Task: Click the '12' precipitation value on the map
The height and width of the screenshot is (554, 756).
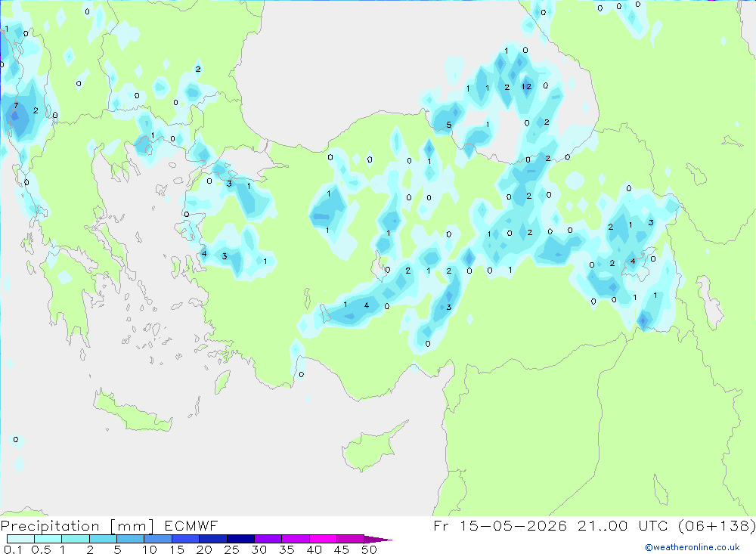Action: (526, 87)
